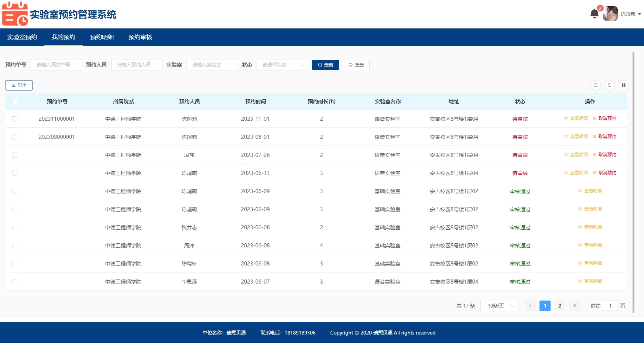The height and width of the screenshot is (343, 644).
Task: Click the user avatar picture
Action: 610,14
